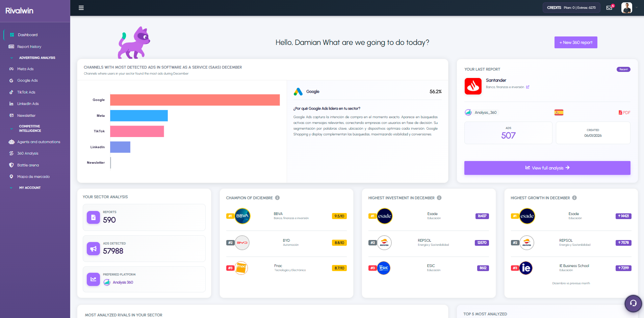Open the Analysis 360 preferred platform link
644x318 pixels.
[x=123, y=282]
